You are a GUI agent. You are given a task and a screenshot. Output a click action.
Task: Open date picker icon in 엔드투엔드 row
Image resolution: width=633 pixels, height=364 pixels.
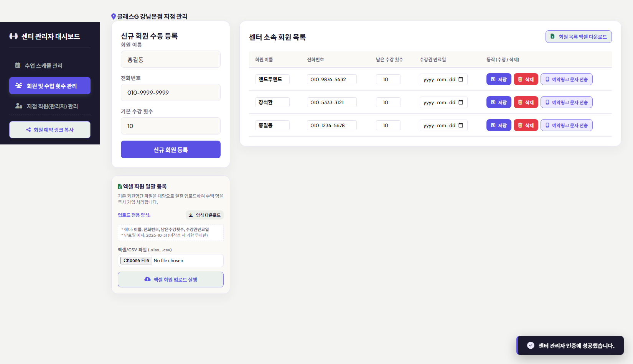[x=461, y=79]
